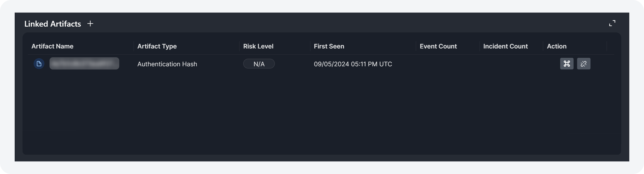Click divider between Event Count and Incident Count
The height and width of the screenshot is (174, 644).
pyautogui.click(x=479, y=46)
